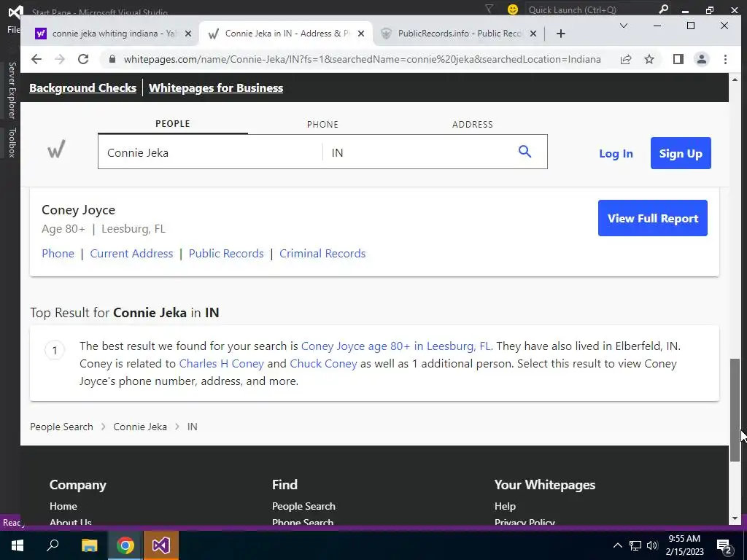Click the Connie Jeka breadcrumb
747x560 pixels.
tap(140, 427)
